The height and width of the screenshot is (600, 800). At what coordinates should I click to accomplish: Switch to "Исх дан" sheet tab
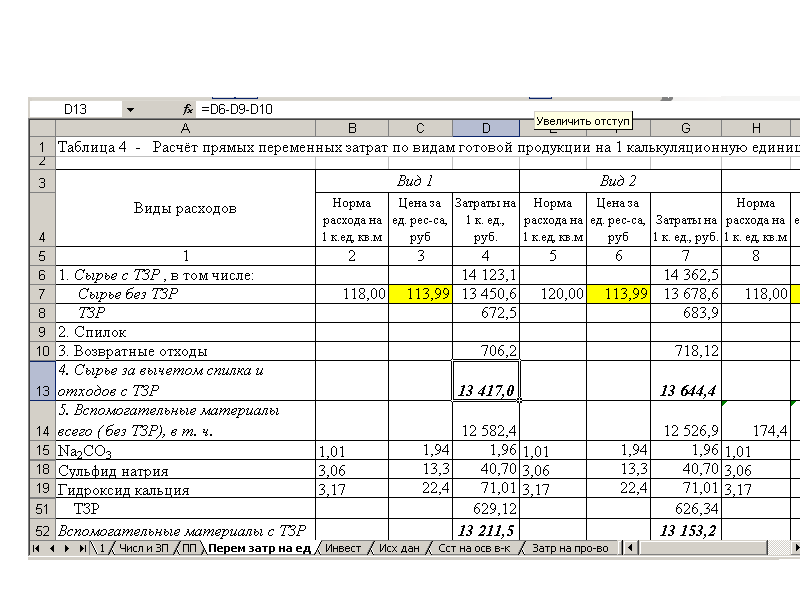click(x=399, y=548)
